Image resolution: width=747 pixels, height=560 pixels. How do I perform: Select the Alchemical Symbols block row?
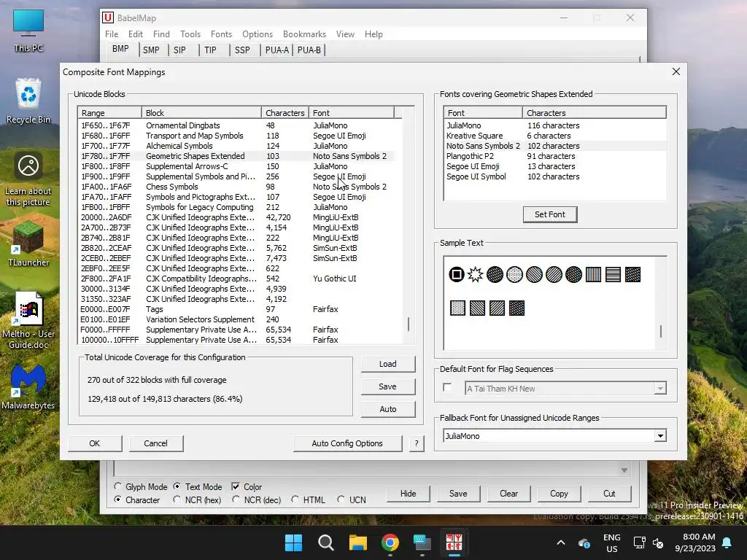(237, 146)
